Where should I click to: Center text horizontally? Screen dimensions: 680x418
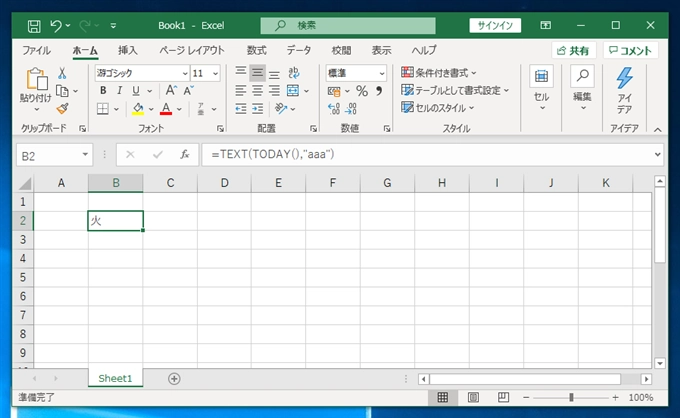pyautogui.click(x=257, y=91)
